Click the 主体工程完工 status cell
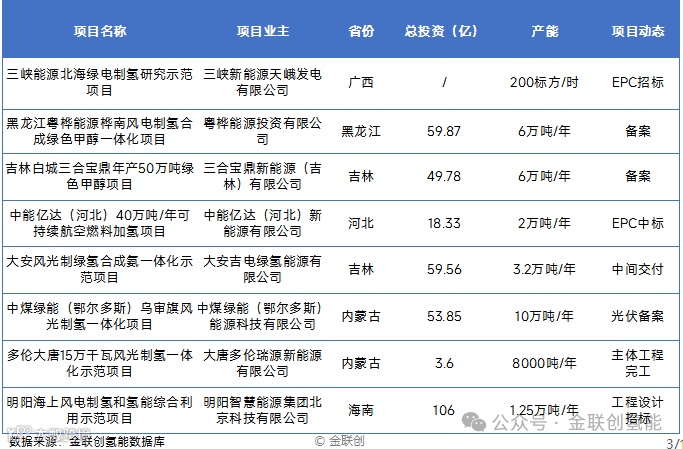Viewport: 683px width, 449px height. click(x=638, y=363)
